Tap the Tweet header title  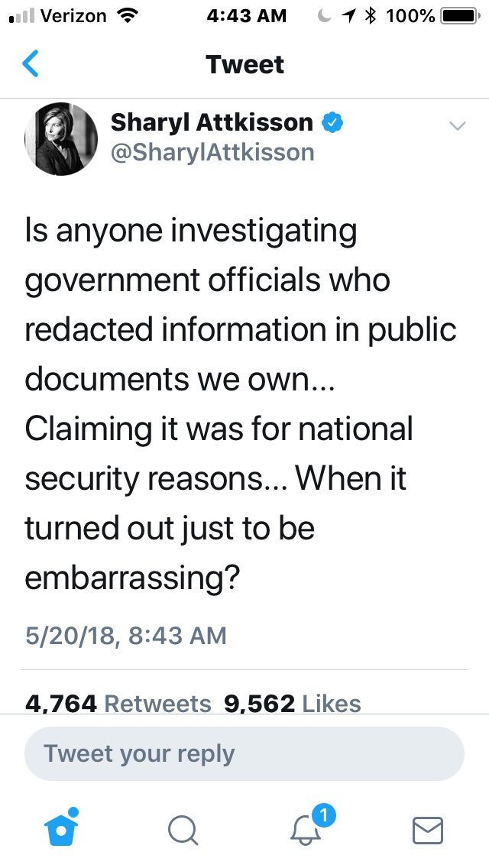pos(244,64)
